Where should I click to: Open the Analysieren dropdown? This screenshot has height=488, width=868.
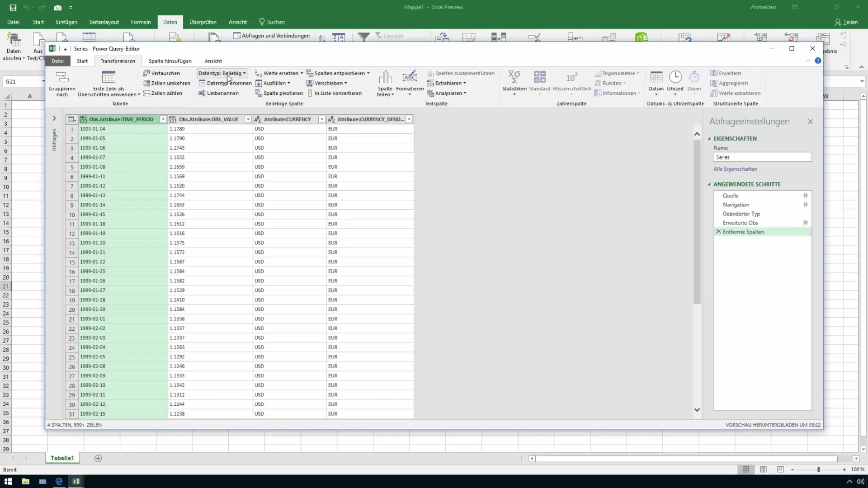pos(447,93)
